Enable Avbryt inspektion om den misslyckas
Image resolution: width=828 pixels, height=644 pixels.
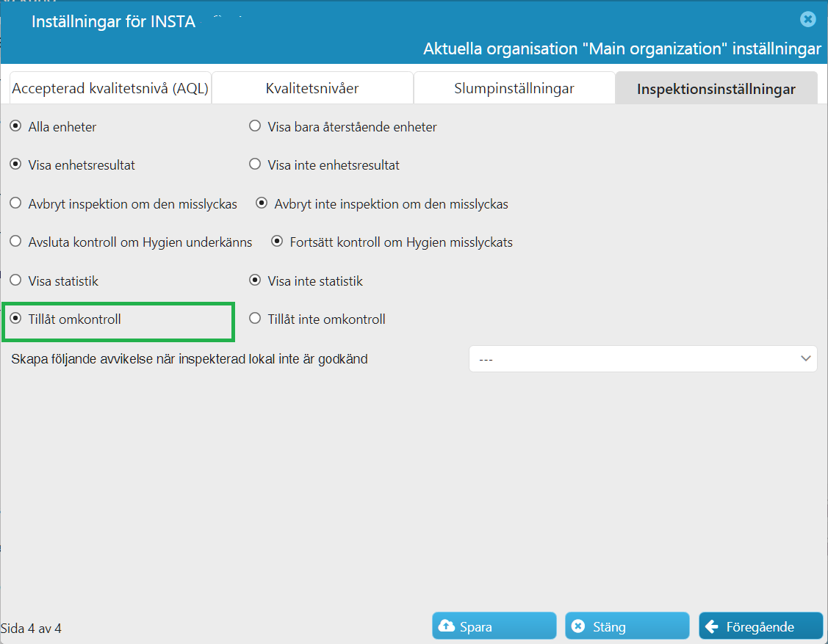click(x=16, y=203)
